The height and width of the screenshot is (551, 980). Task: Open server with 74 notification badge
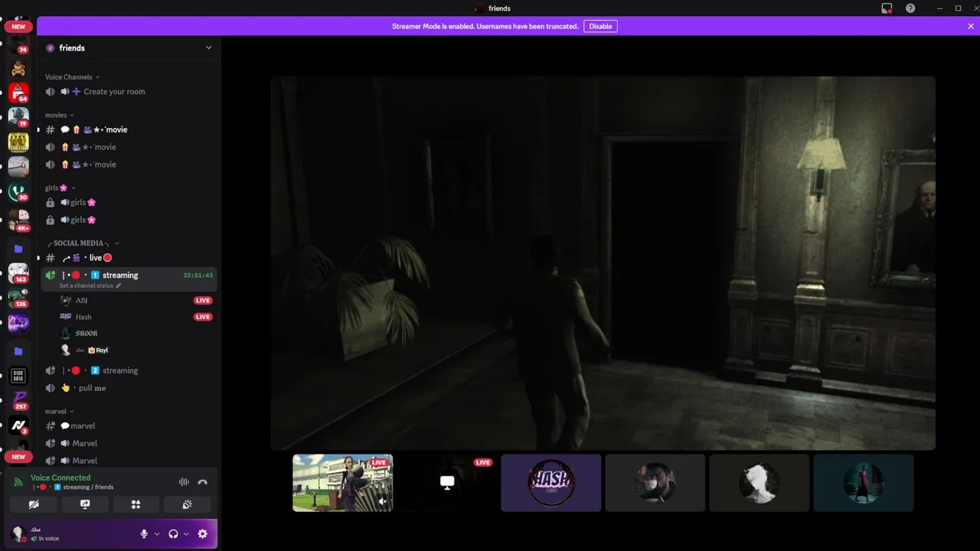18,43
